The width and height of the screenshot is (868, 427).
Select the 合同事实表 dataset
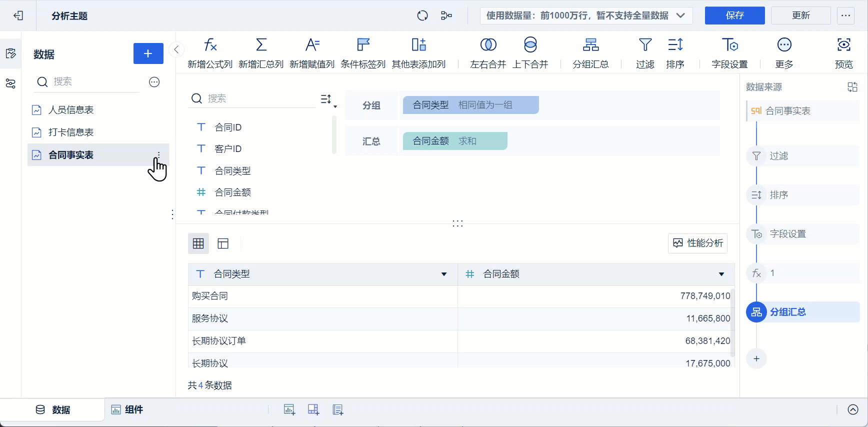point(98,155)
